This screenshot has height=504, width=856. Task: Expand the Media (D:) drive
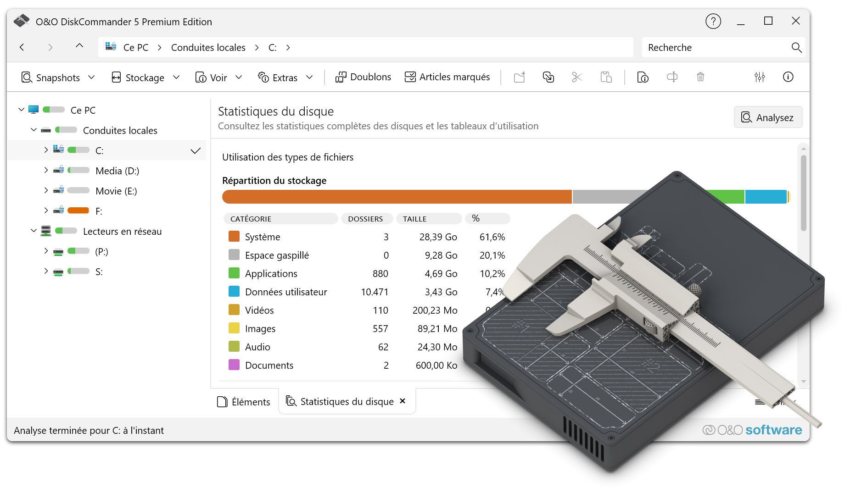click(x=45, y=170)
